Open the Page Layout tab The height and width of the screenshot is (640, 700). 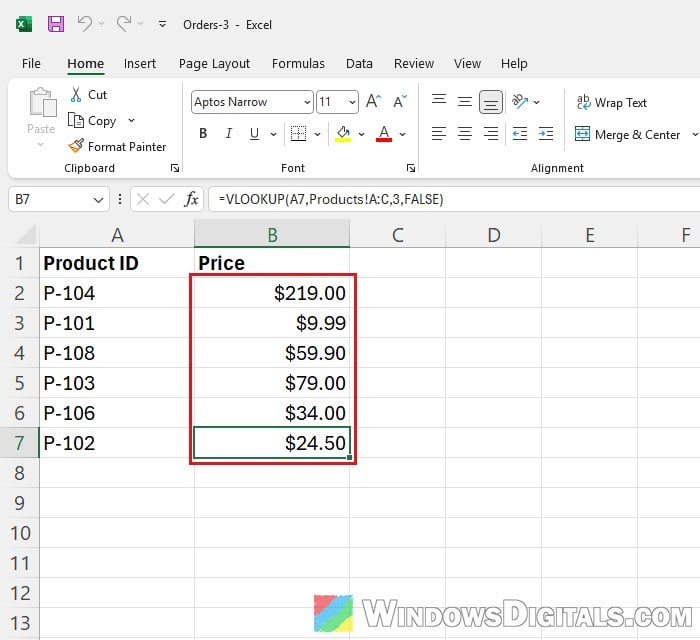[214, 64]
